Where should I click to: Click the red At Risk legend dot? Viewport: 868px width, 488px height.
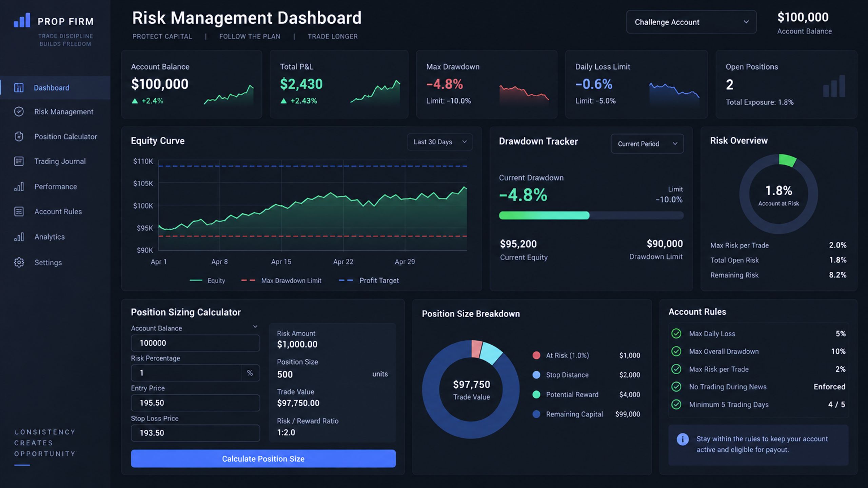pos(536,355)
